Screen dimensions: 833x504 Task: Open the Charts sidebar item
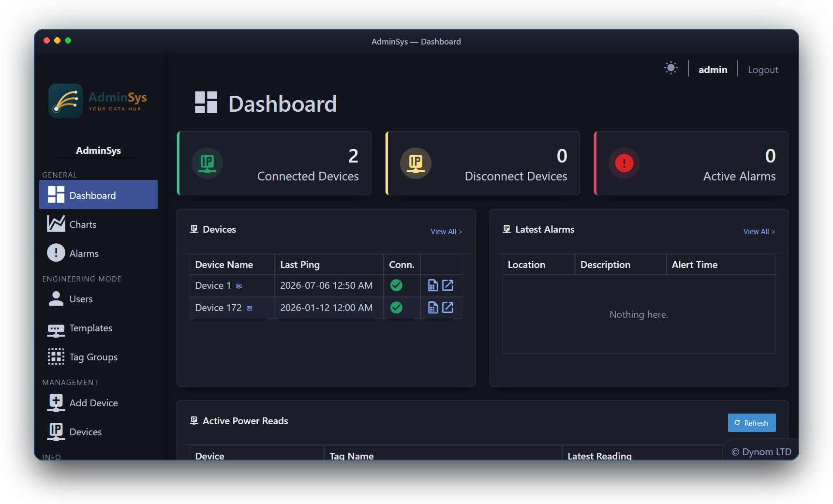click(98, 224)
